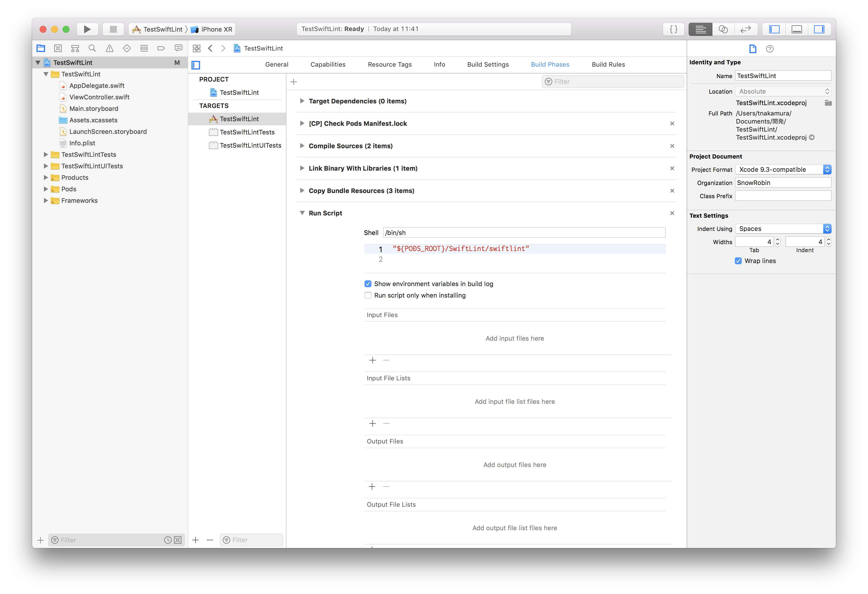This screenshot has height=594, width=868.
Task: Add an output file with plus
Action: (372, 487)
